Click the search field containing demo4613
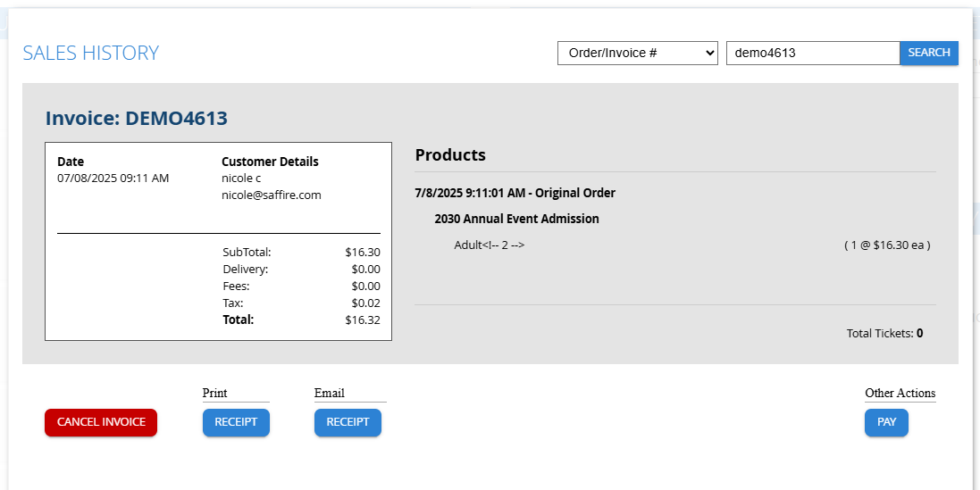980x490 pixels. pos(812,53)
